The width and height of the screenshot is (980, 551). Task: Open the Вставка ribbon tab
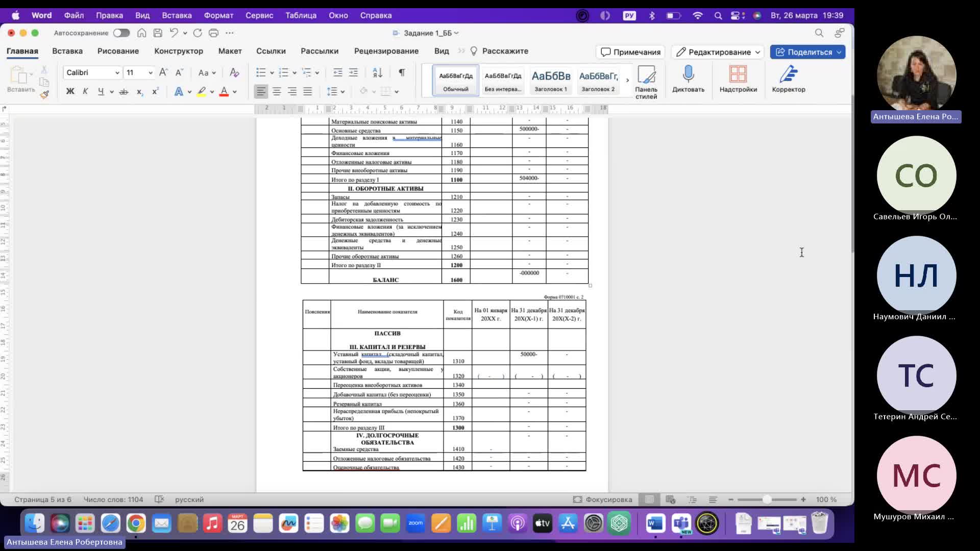(67, 51)
